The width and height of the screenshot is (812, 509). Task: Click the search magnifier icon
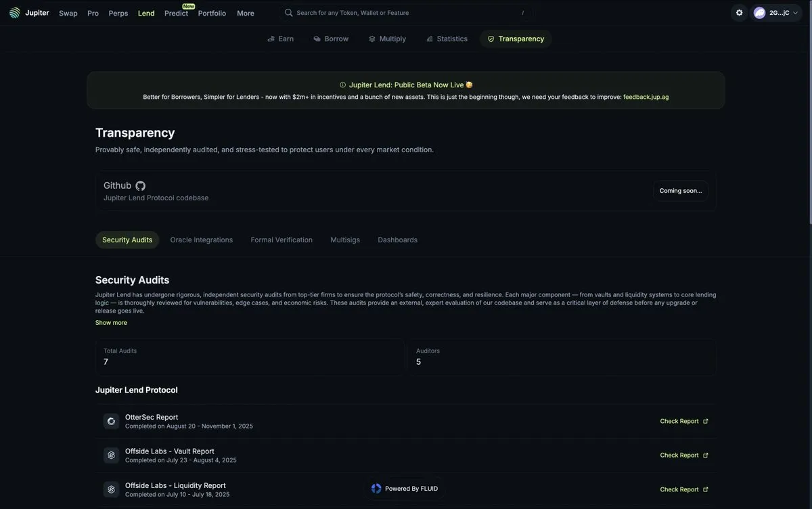(289, 13)
